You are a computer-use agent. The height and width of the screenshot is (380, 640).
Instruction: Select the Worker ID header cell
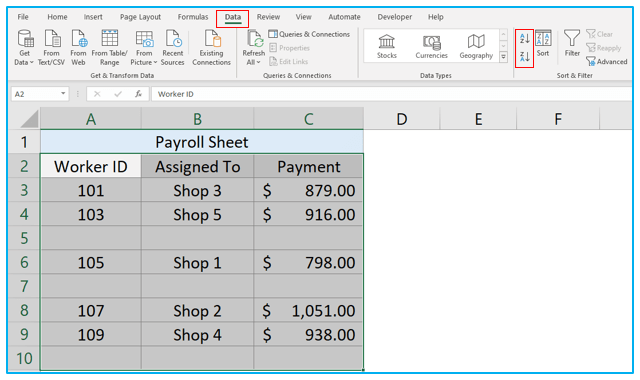point(91,167)
